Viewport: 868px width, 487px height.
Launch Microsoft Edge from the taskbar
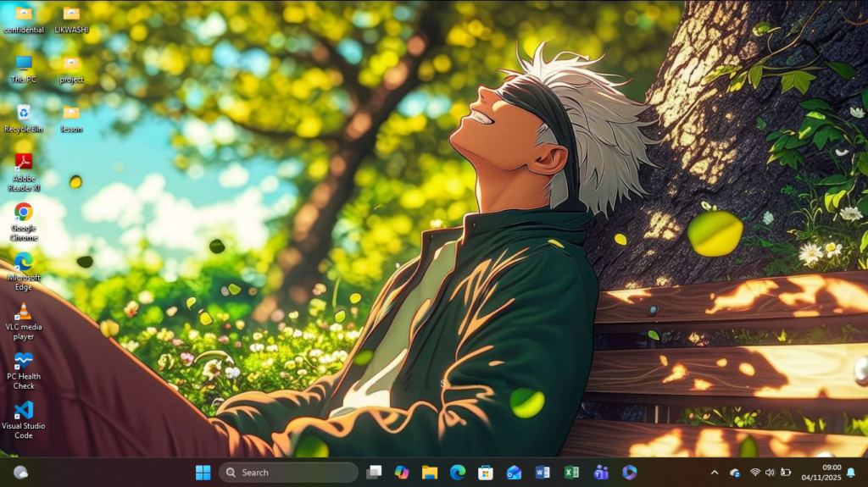click(x=458, y=472)
